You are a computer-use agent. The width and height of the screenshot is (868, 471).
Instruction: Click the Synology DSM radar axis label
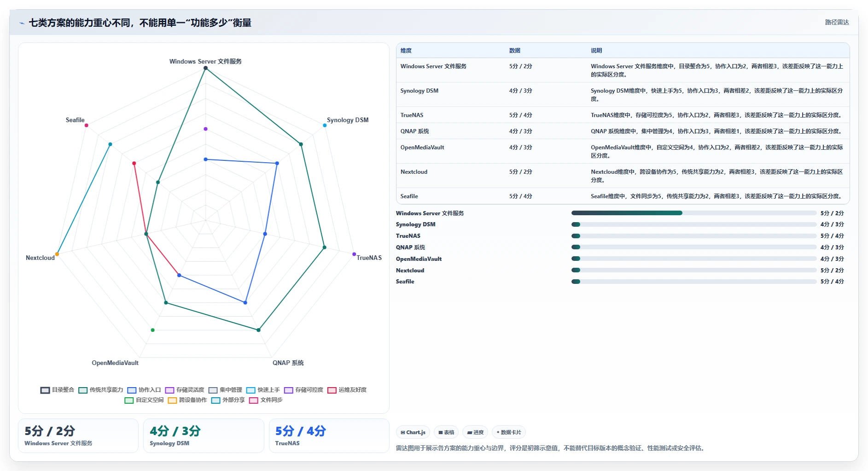(348, 120)
